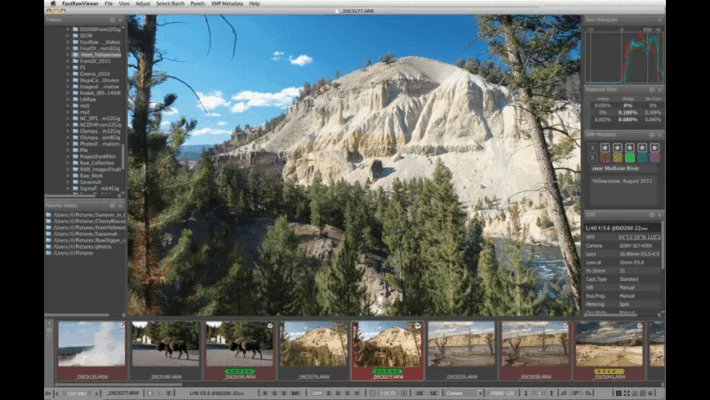Toggle blue channel B button
710x400 pixels.
coord(284,393)
